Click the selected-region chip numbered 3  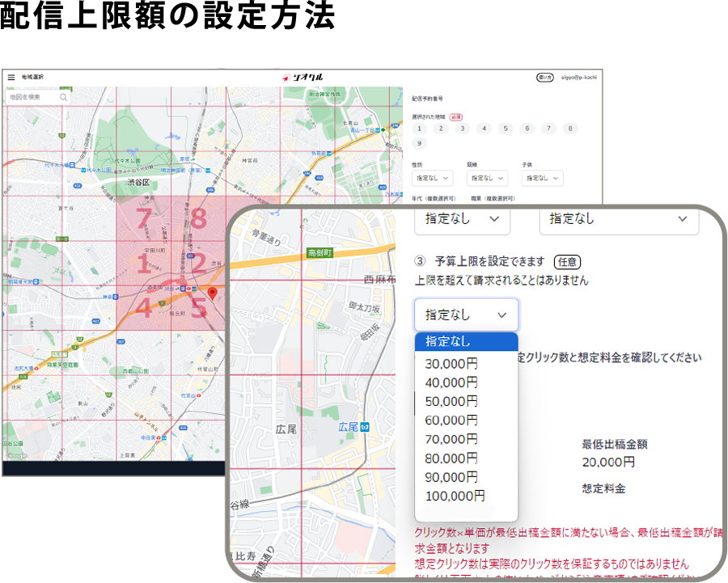[x=462, y=129]
